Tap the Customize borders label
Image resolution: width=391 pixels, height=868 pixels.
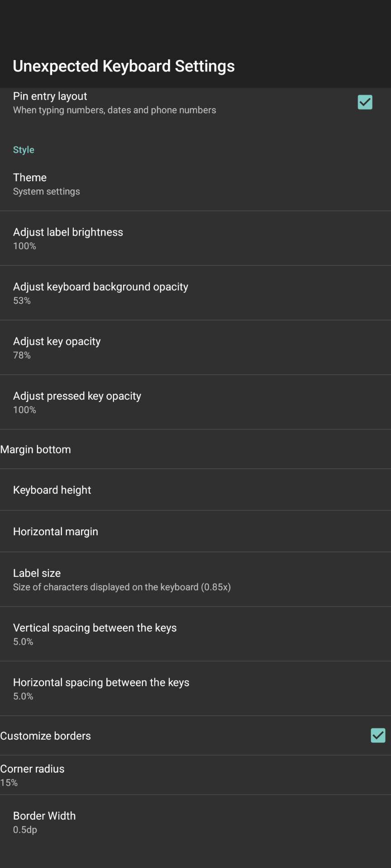tap(46, 736)
